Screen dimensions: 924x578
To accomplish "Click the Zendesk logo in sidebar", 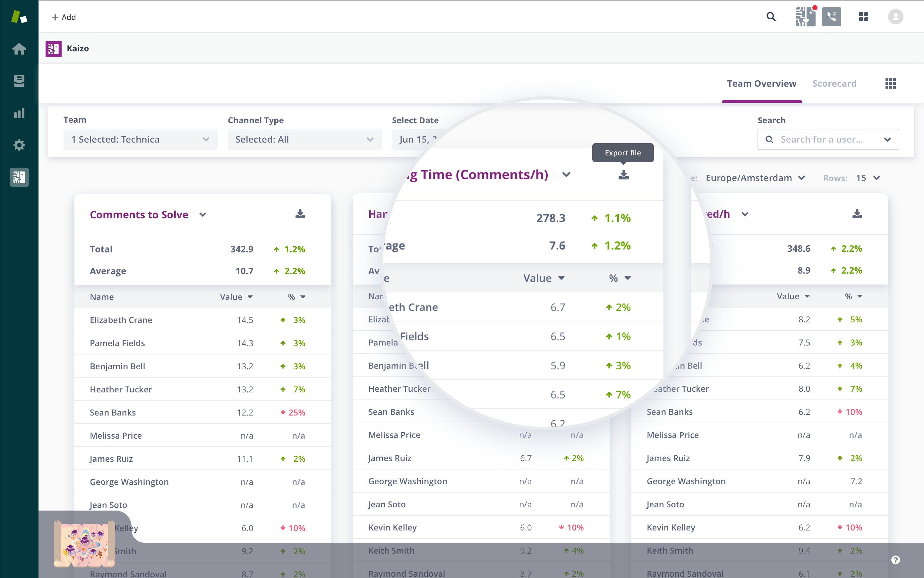I will (x=19, y=17).
